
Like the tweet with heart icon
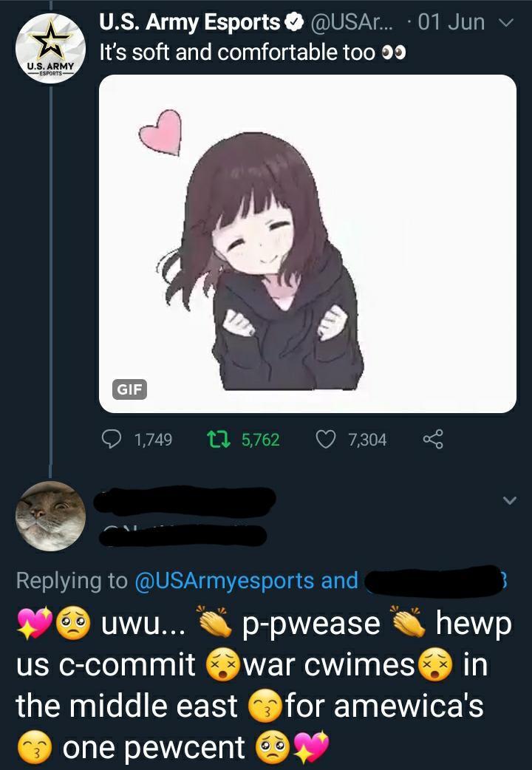coord(324,439)
